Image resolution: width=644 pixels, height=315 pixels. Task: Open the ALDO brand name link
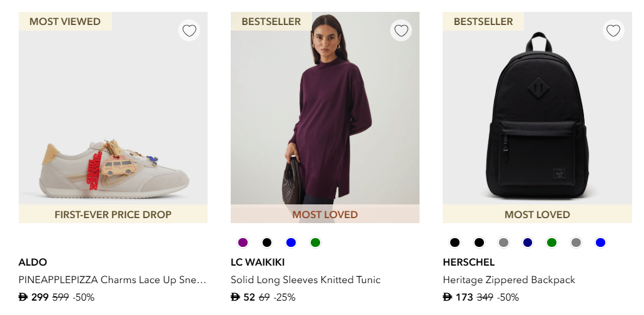pyautogui.click(x=33, y=262)
